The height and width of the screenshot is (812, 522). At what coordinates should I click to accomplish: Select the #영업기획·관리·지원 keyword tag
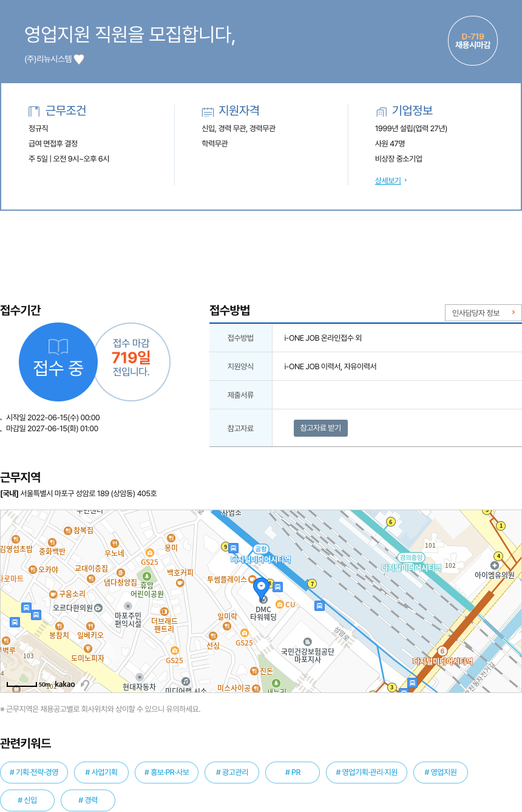pyautogui.click(x=367, y=773)
